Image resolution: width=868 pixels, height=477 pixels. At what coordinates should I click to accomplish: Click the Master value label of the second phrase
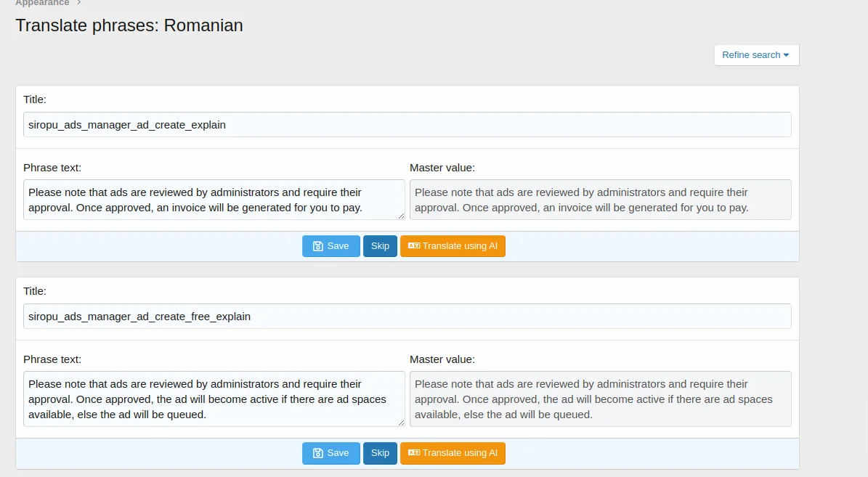(x=442, y=359)
